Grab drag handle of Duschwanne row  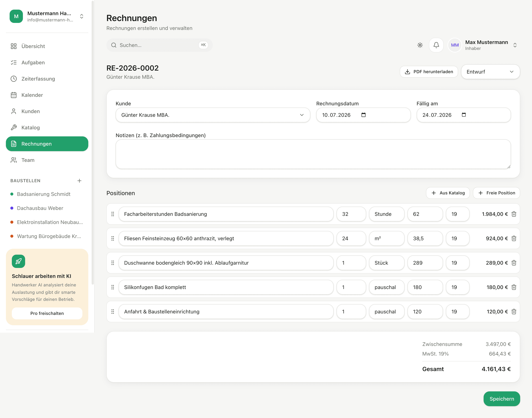(113, 263)
